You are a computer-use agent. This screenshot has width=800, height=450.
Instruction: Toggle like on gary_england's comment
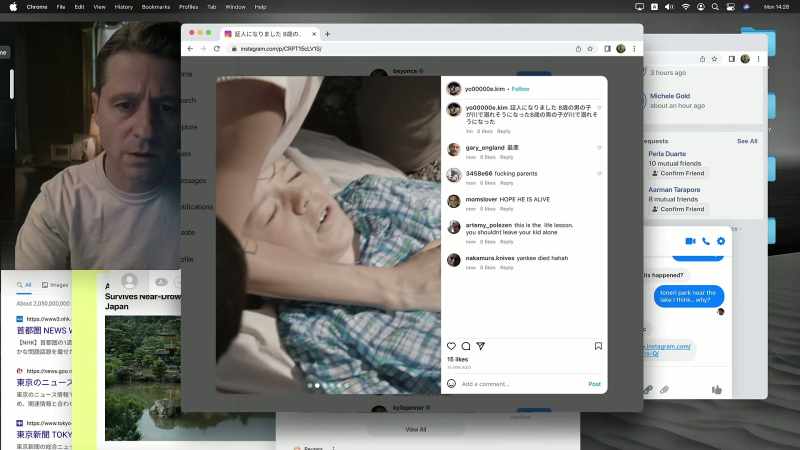point(599,148)
